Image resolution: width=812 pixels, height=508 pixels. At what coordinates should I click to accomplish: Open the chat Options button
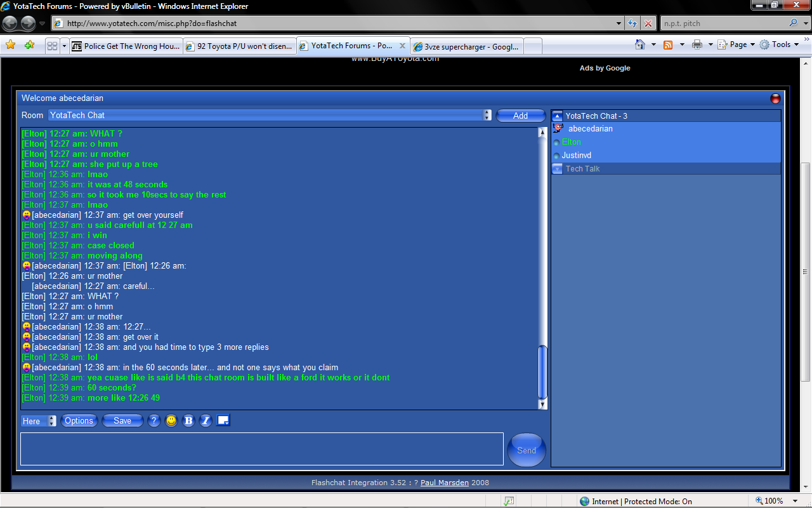point(79,421)
